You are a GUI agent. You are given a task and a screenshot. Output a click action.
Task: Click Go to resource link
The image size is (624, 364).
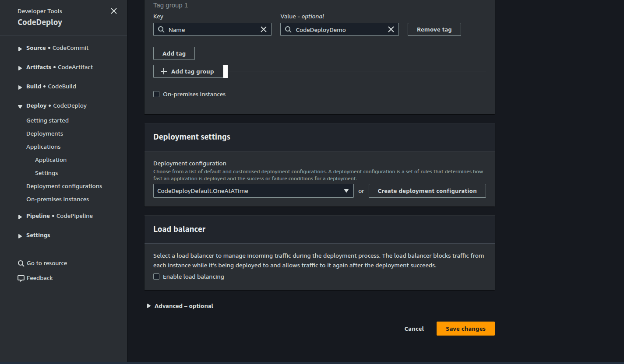[x=47, y=263]
